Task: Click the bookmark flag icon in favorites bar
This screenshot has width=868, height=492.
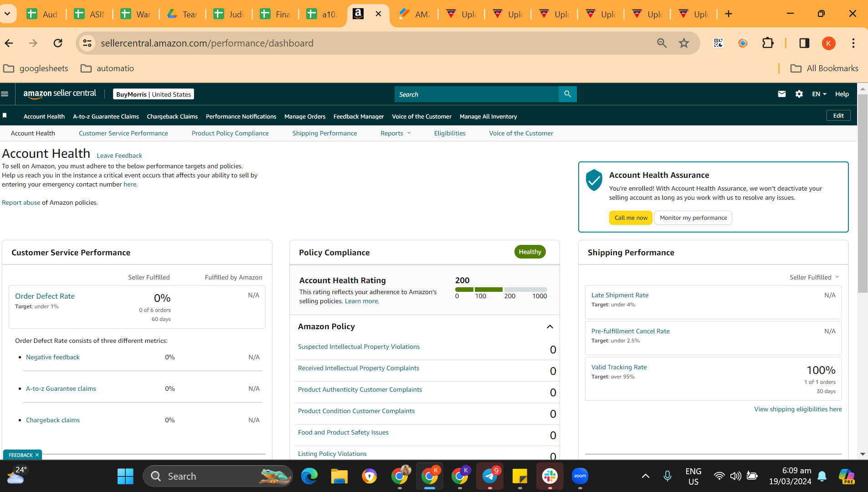Action: (x=5, y=116)
